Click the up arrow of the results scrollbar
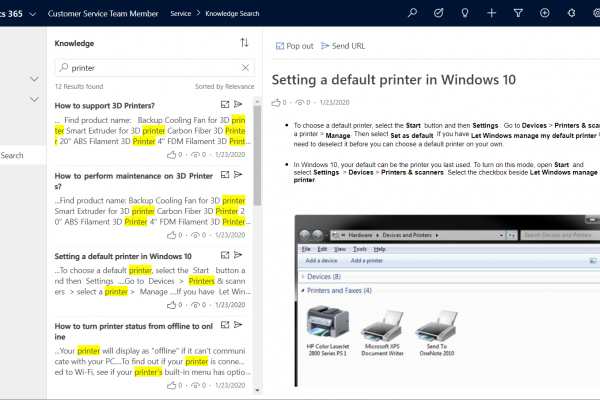 coord(257,101)
